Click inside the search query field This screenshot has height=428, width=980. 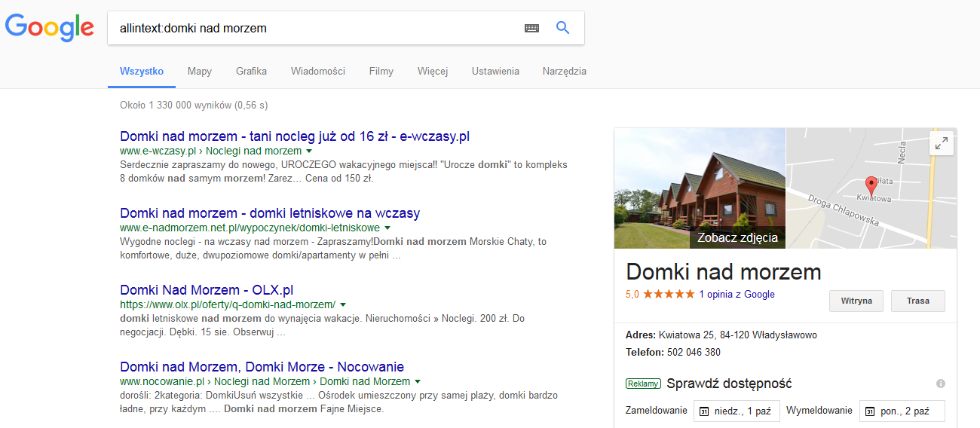click(317, 28)
